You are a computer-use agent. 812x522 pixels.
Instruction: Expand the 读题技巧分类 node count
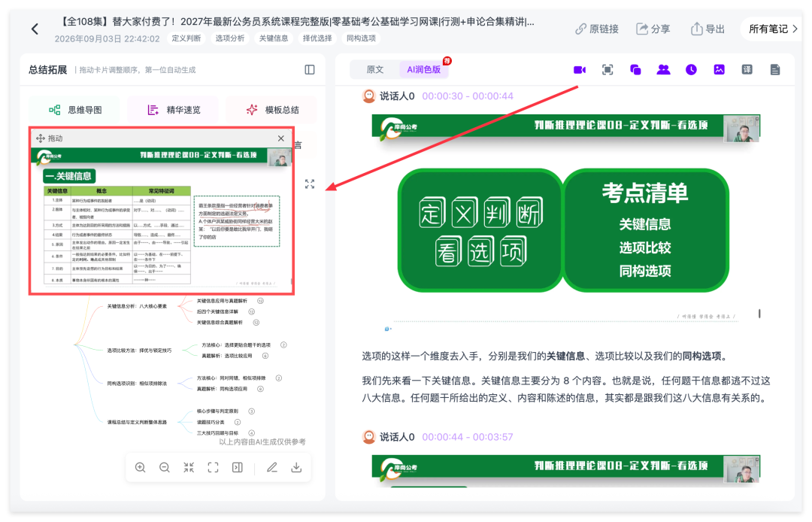pyautogui.click(x=237, y=422)
